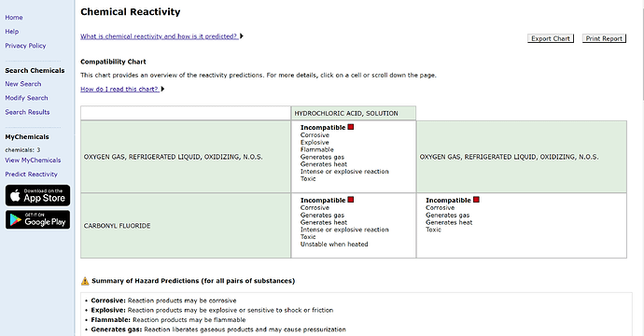Click the page vertical scrollbar
644x336 pixels.
tap(642, 168)
